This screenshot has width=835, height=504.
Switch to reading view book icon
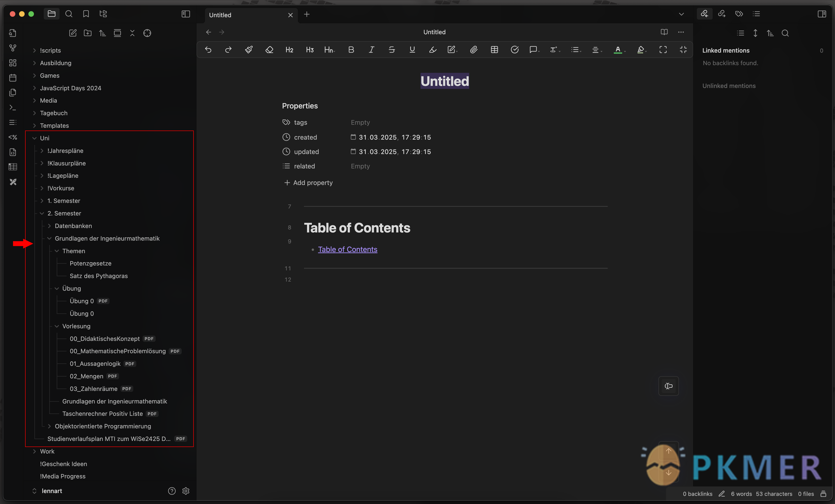click(664, 32)
